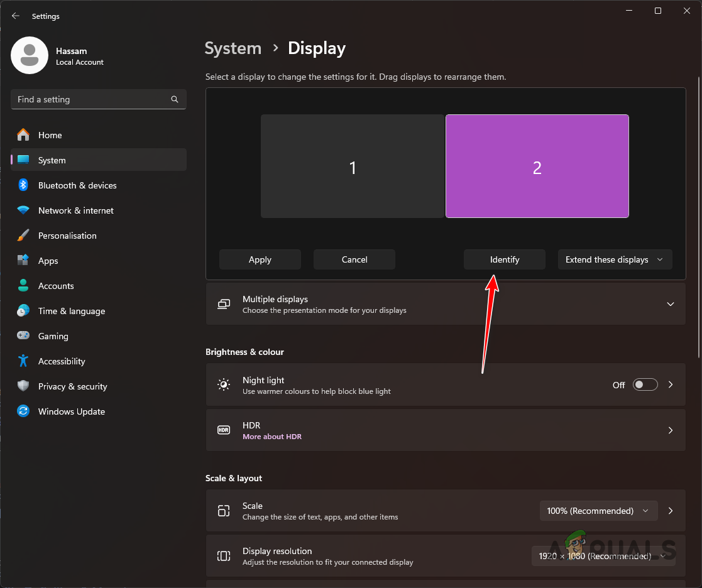Open Bluetooth & devices from sidebar

pyautogui.click(x=77, y=185)
